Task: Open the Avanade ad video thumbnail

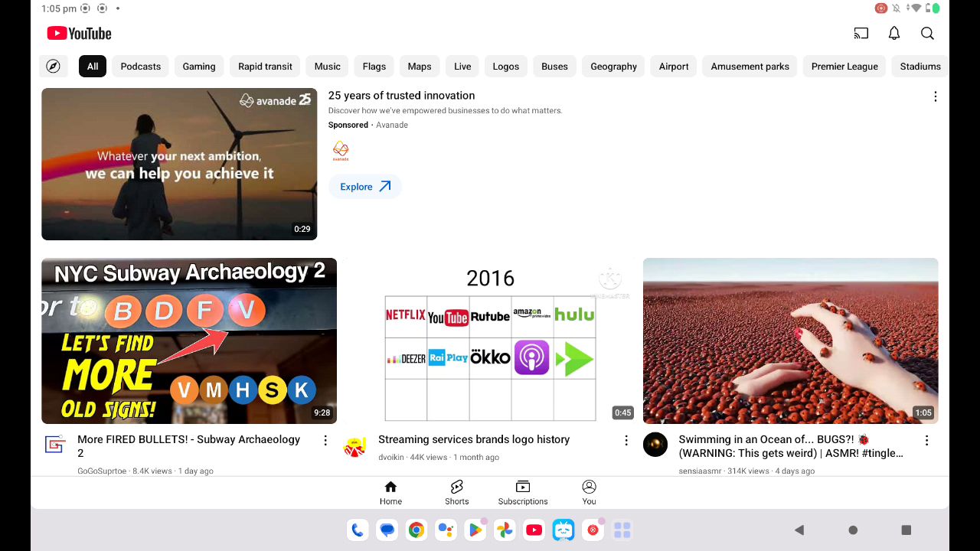Action: [x=179, y=164]
